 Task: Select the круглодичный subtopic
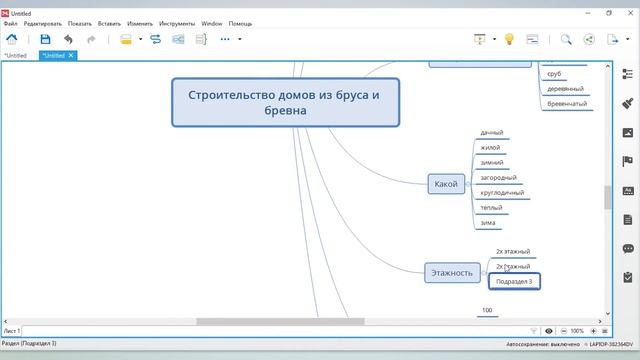point(502,193)
